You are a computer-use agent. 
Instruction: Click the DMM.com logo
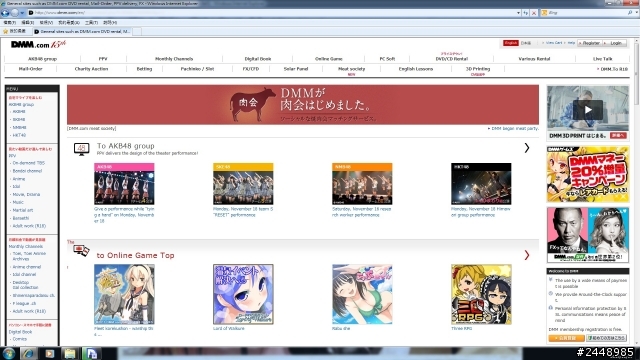tap(38, 44)
